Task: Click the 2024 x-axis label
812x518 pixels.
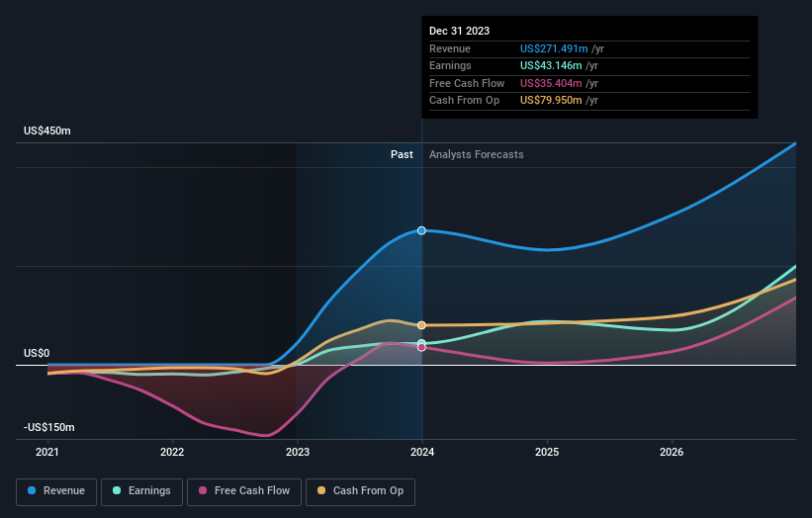Action: pos(422,453)
